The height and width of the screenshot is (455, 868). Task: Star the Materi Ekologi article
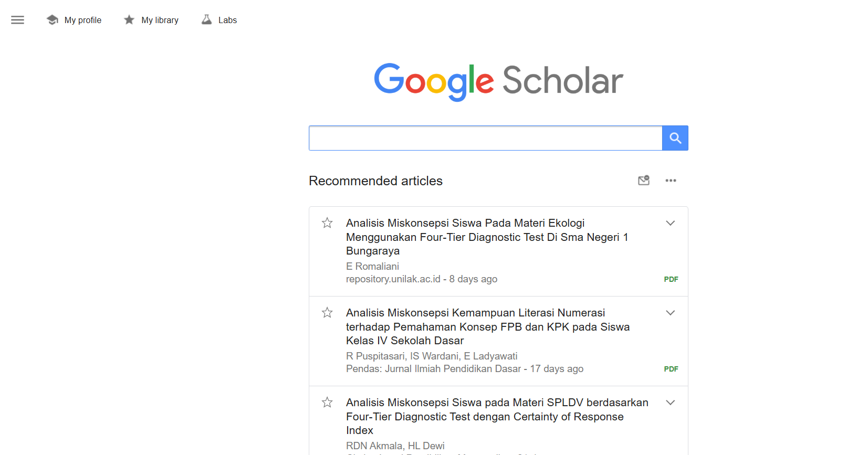[327, 223]
